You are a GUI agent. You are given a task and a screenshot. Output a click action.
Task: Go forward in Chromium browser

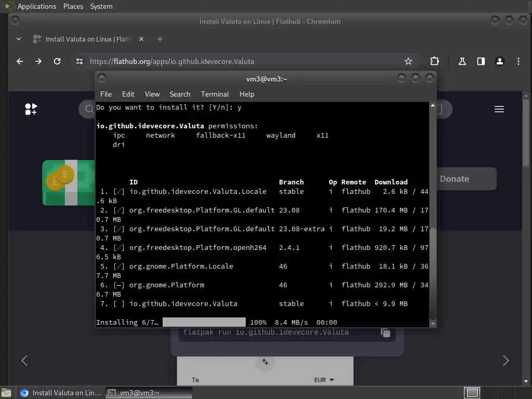coord(38,61)
